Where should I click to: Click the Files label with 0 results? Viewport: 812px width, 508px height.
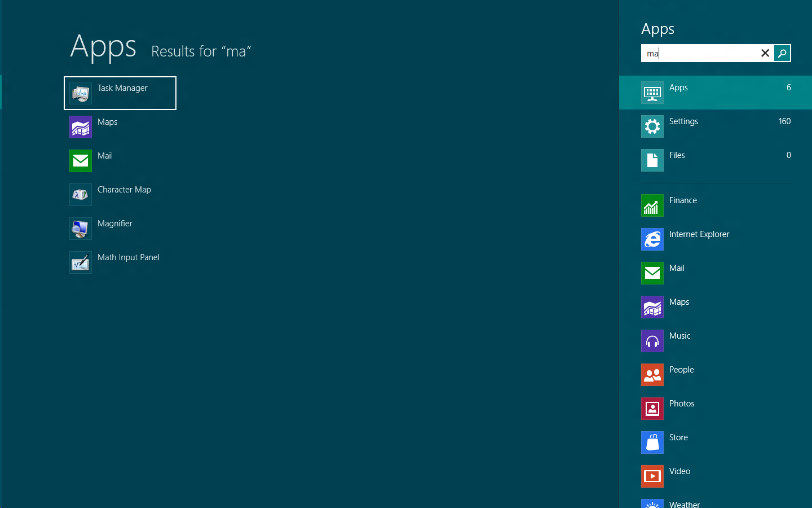point(677,155)
